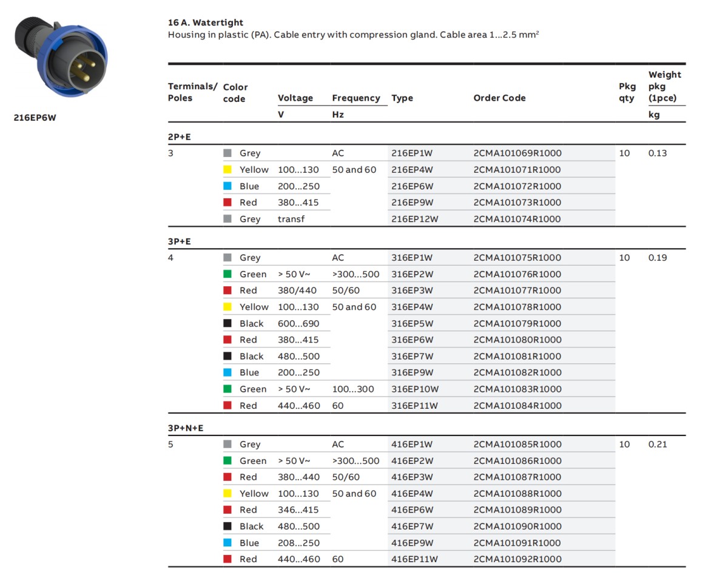The height and width of the screenshot is (581, 728).
Task: Click the green swatch in the 316EP2W row
Action: coord(227,274)
